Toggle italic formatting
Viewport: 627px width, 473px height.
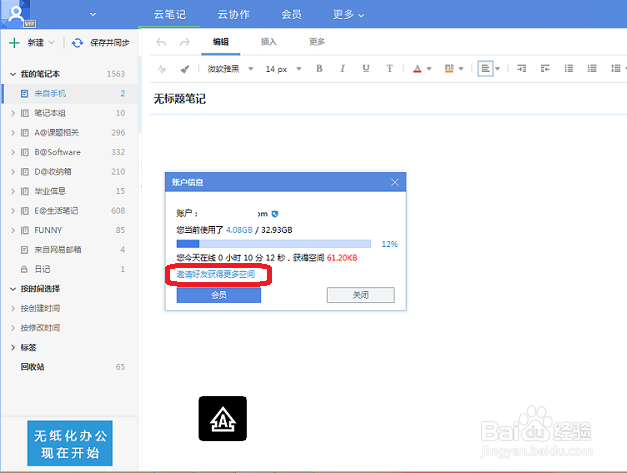(x=342, y=69)
